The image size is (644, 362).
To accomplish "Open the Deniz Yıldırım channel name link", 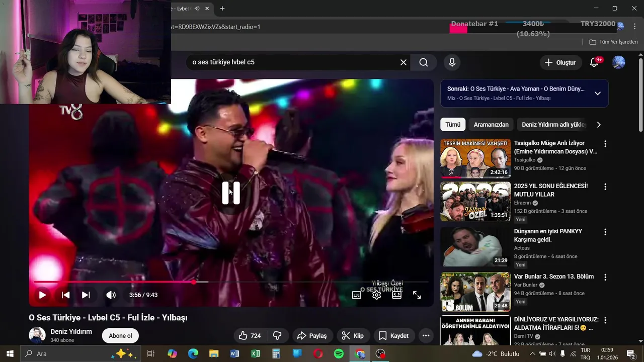I will pos(71,332).
